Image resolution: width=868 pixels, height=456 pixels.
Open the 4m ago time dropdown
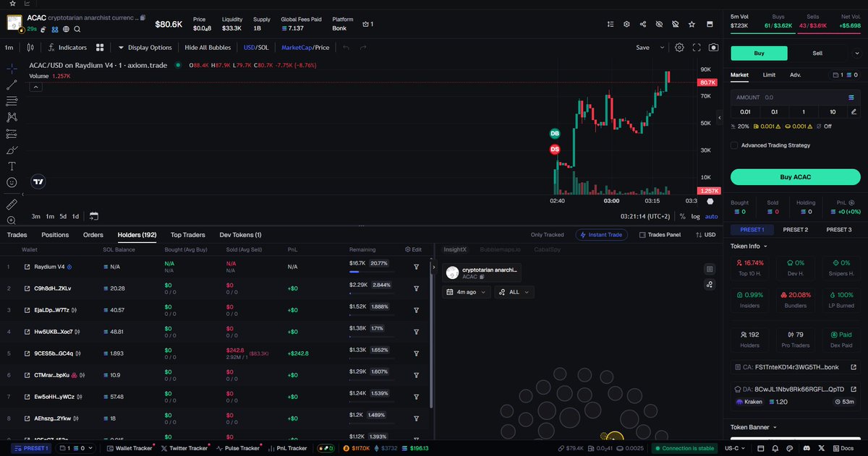467,292
